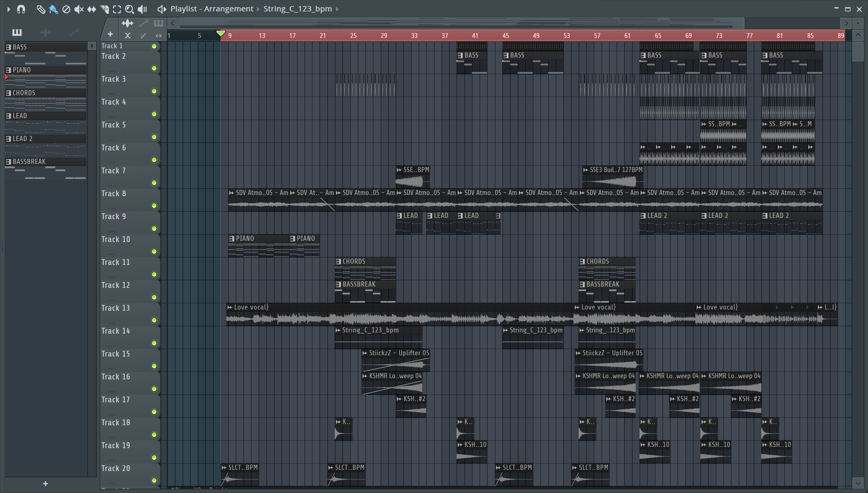The image size is (868, 493).
Task: Select the Slip tool
Action: (91, 9)
